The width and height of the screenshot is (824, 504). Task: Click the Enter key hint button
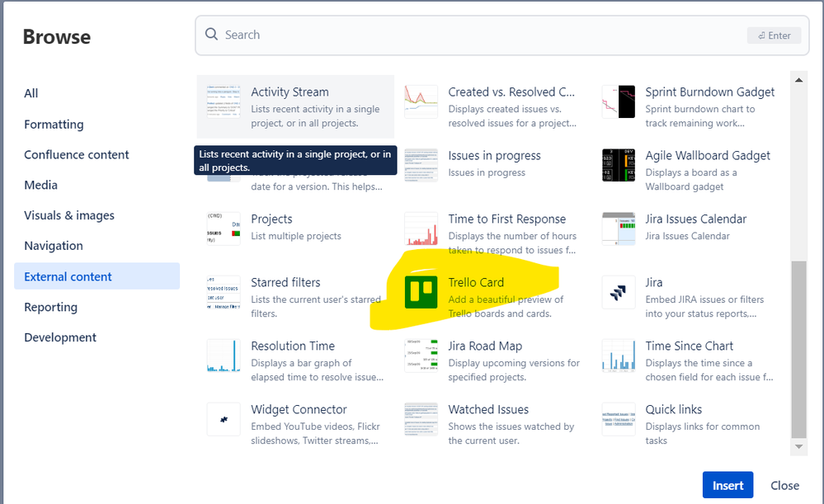774,35
